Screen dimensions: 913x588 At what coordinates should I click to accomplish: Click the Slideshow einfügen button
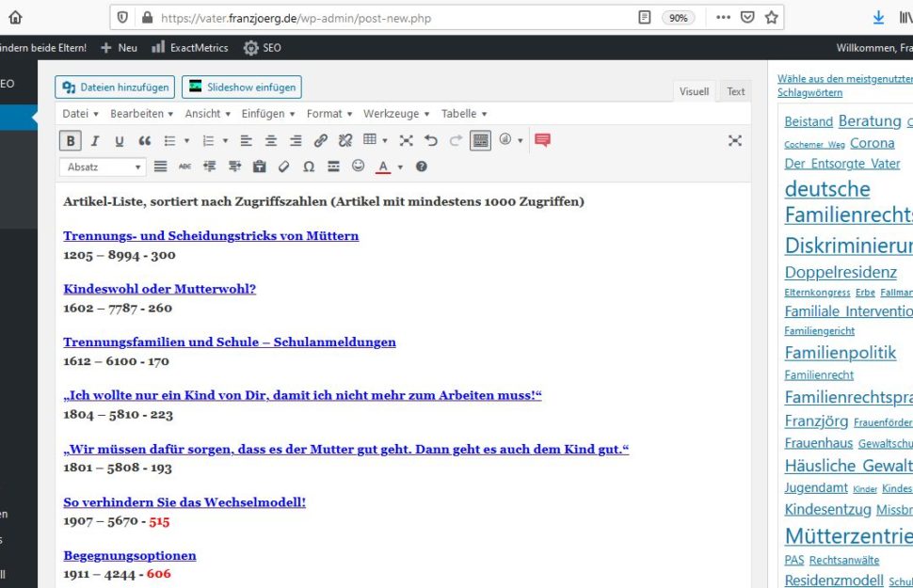(242, 87)
